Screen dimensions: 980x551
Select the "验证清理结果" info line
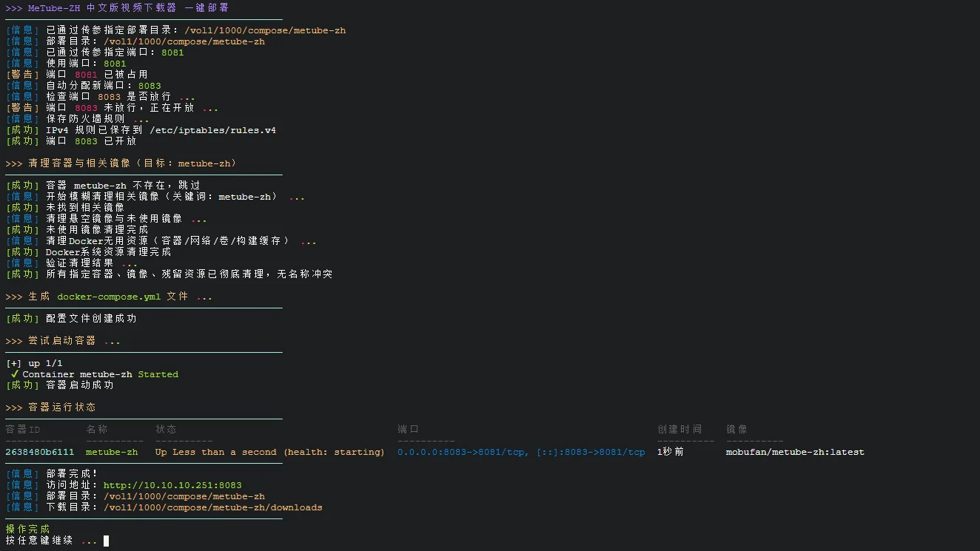point(71,263)
